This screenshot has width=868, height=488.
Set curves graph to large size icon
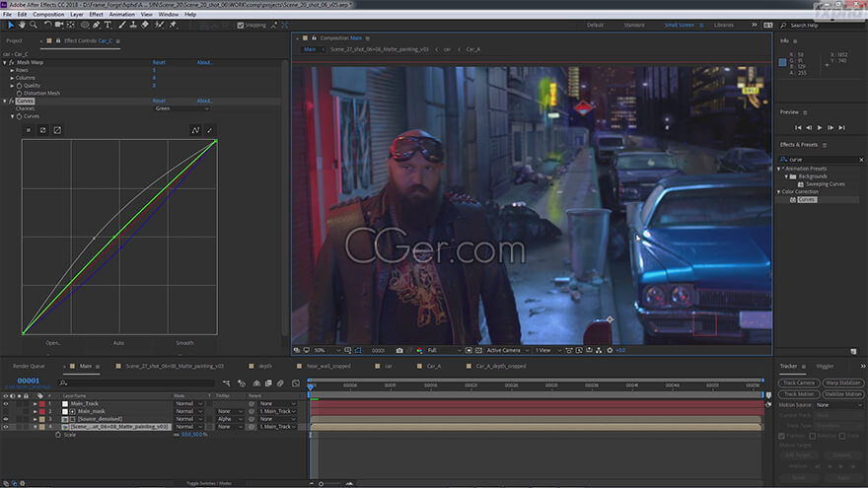[57, 130]
